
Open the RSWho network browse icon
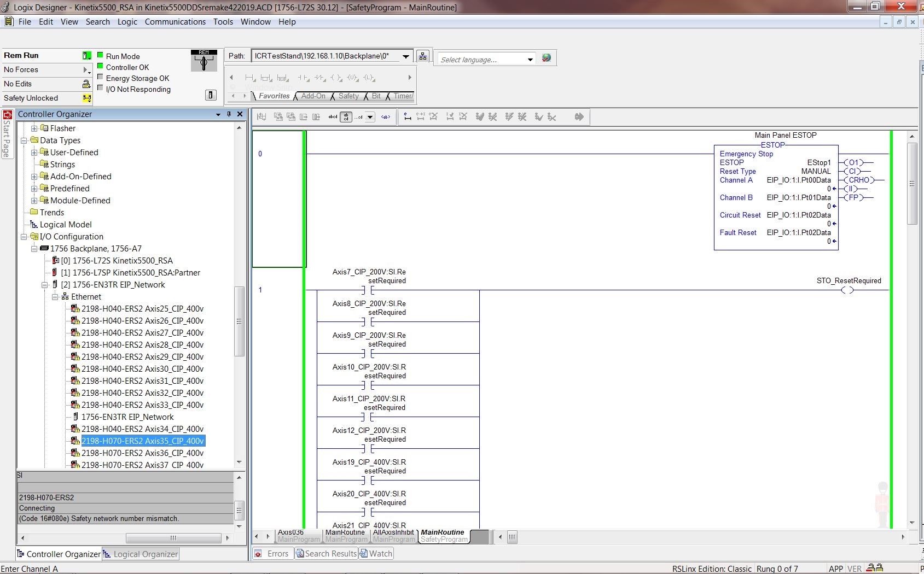[422, 56]
